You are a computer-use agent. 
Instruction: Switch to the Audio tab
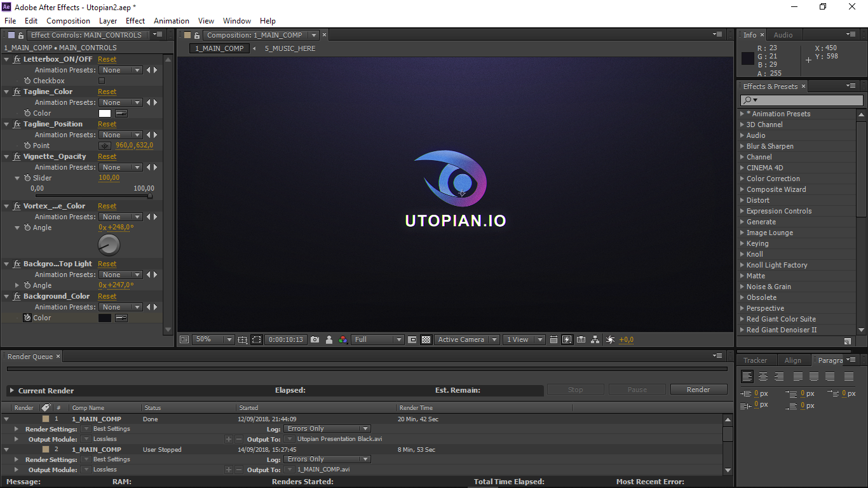[x=783, y=35]
